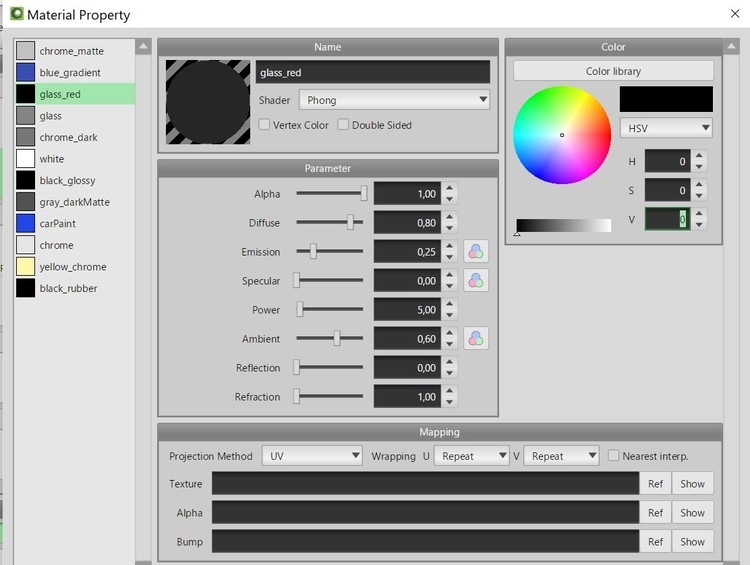This screenshot has width=750, height=565.
Task: Click the H hue value field
Action: [667, 161]
